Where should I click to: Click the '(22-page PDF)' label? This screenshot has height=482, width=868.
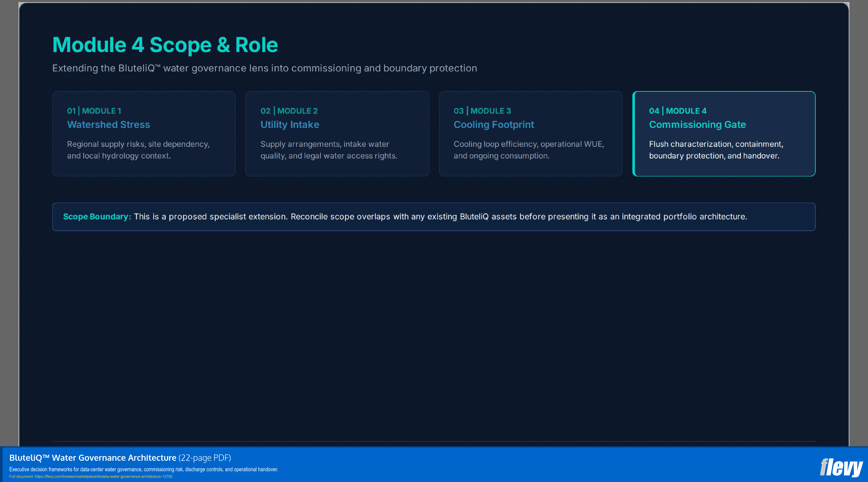205,458
